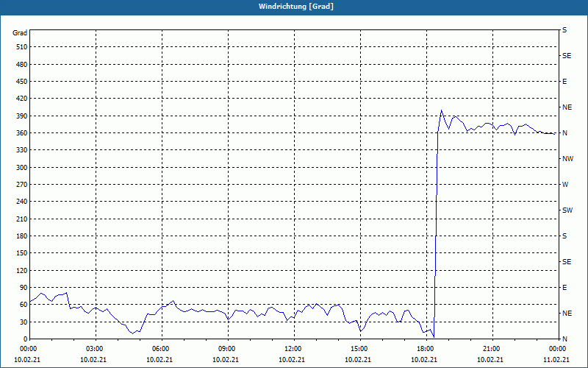Click the blue line's peak near 400 degrees
Viewport: 588px width, 368px height.
tap(442, 110)
